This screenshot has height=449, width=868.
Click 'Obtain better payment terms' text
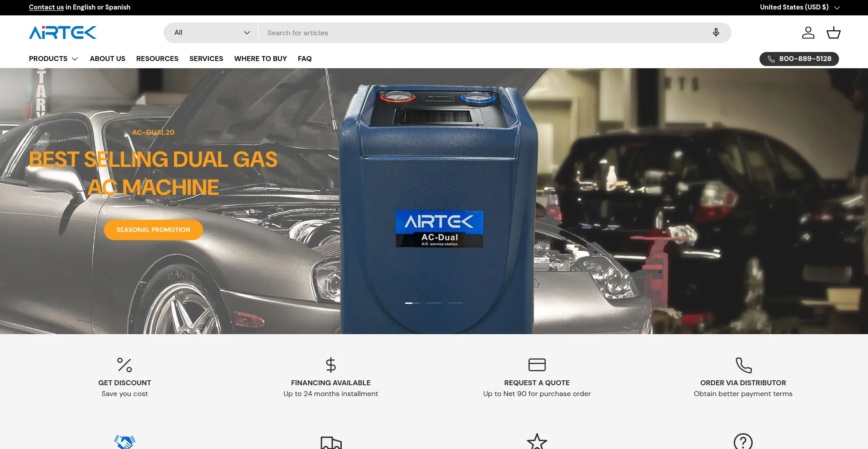[x=743, y=394]
